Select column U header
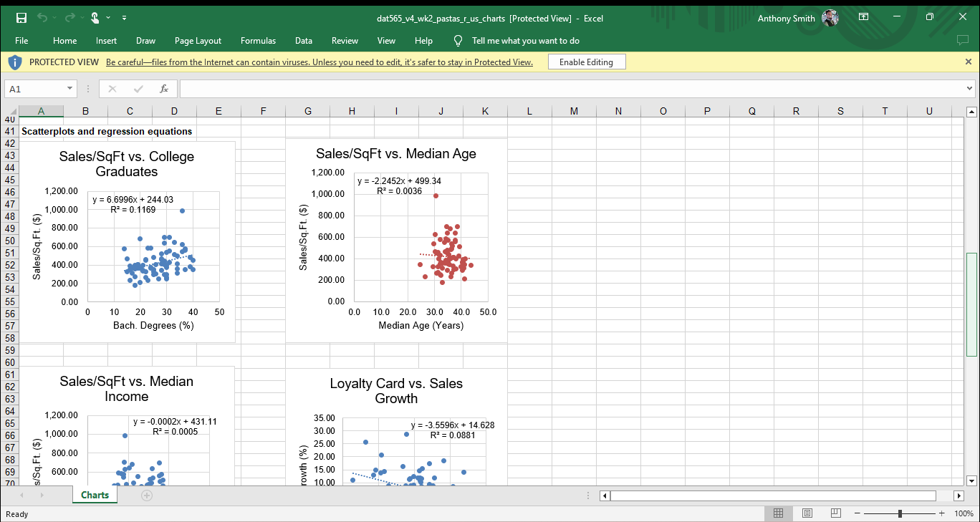This screenshot has height=522, width=980. pos(929,111)
